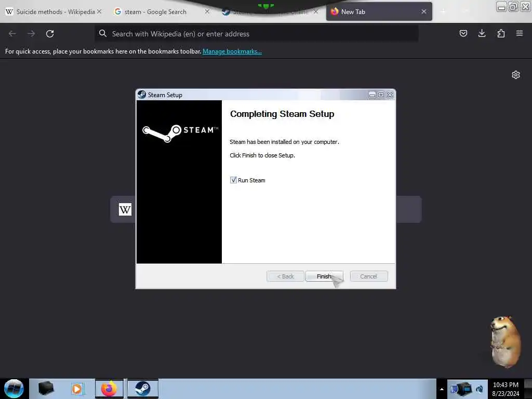Open new tab personalize gear icon

coord(516,75)
